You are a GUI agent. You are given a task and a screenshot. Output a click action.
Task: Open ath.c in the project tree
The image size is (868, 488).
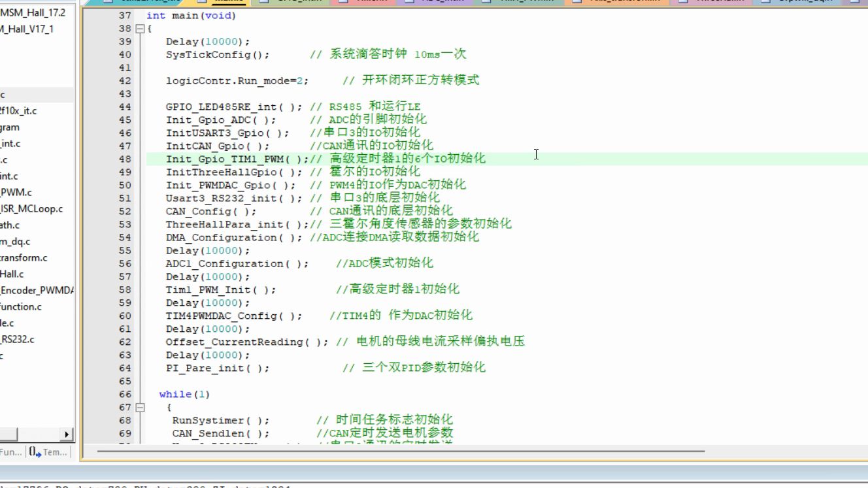click(x=10, y=225)
